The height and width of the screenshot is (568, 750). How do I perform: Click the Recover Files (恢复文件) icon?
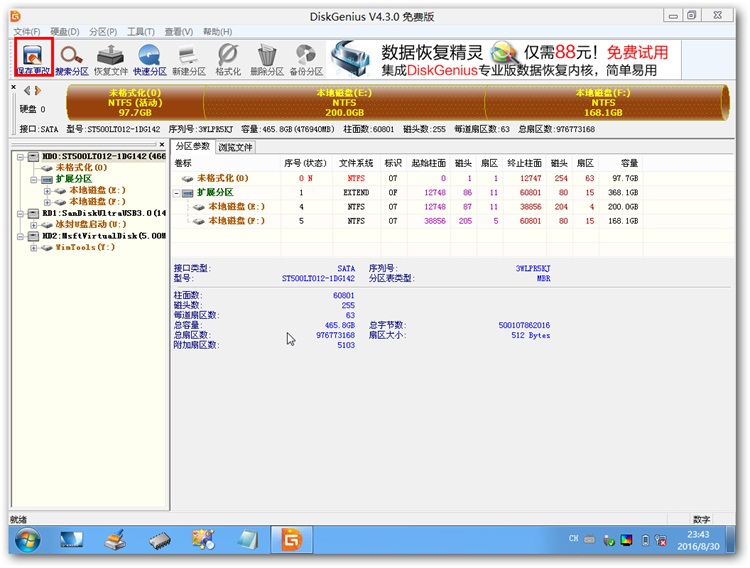point(111,59)
